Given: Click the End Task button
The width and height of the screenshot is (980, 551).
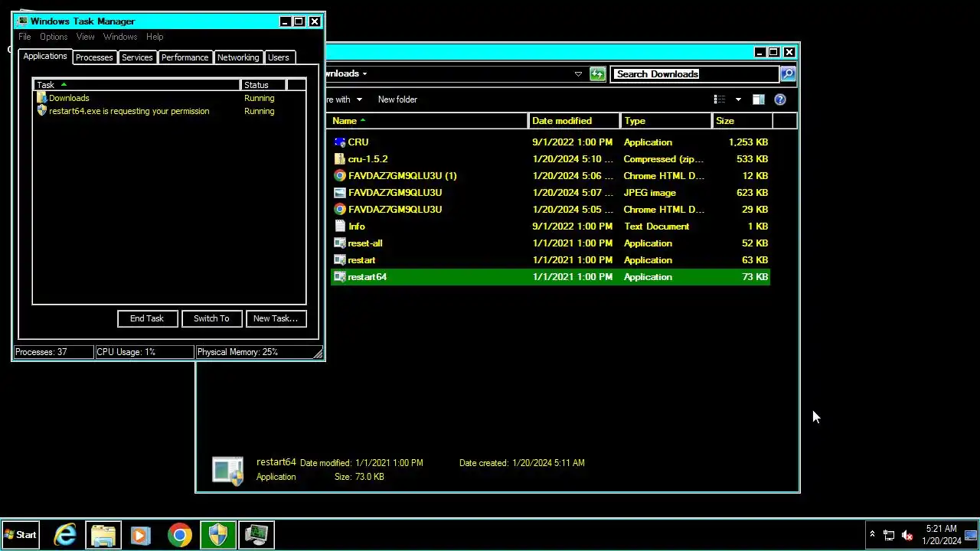Looking at the screenshot, I should pyautogui.click(x=147, y=318).
